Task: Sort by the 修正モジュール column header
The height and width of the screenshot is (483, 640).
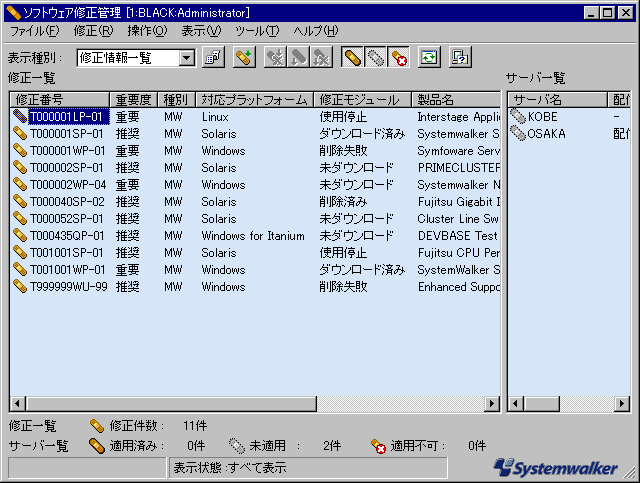Action: coord(362,100)
